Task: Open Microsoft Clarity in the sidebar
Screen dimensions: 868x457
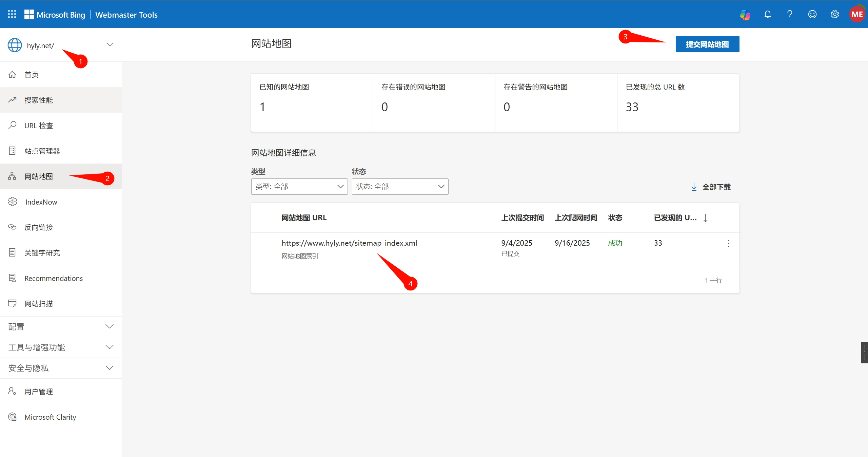Action: click(x=61, y=417)
